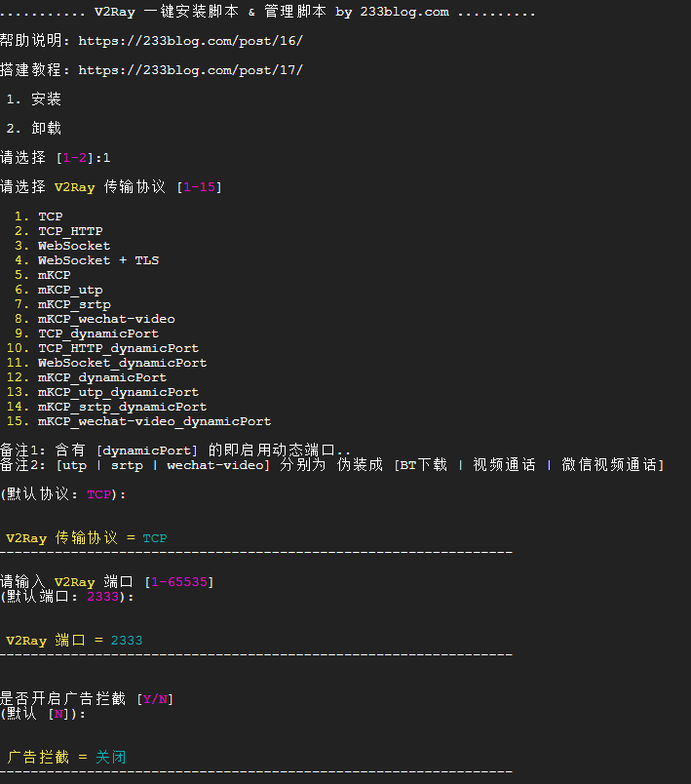The image size is (691, 784).
Task: Click the mKCP_wechat-video_dynamicPort entry
Action: (x=154, y=421)
